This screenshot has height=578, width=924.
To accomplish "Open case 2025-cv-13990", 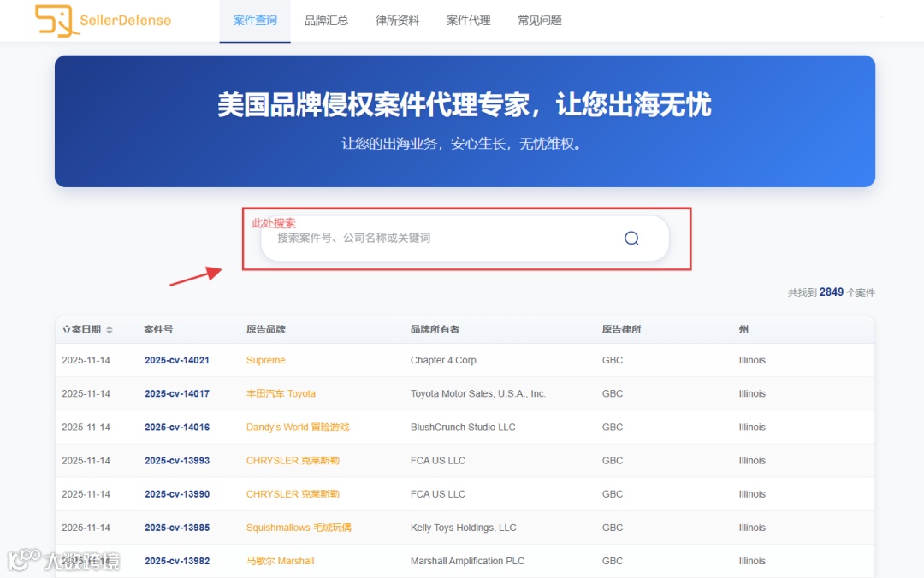I will pyautogui.click(x=177, y=494).
